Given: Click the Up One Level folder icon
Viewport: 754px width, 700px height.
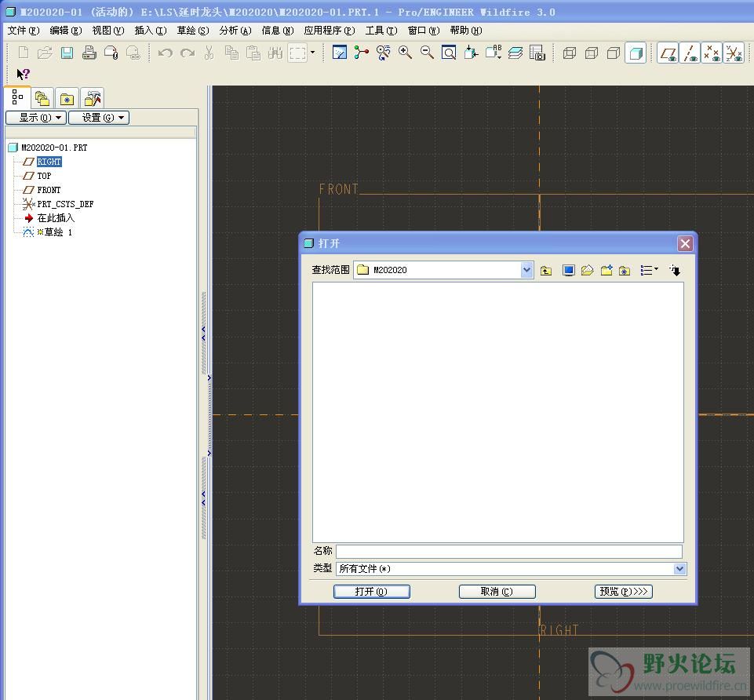Looking at the screenshot, I should pyautogui.click(x=546, y=271).
